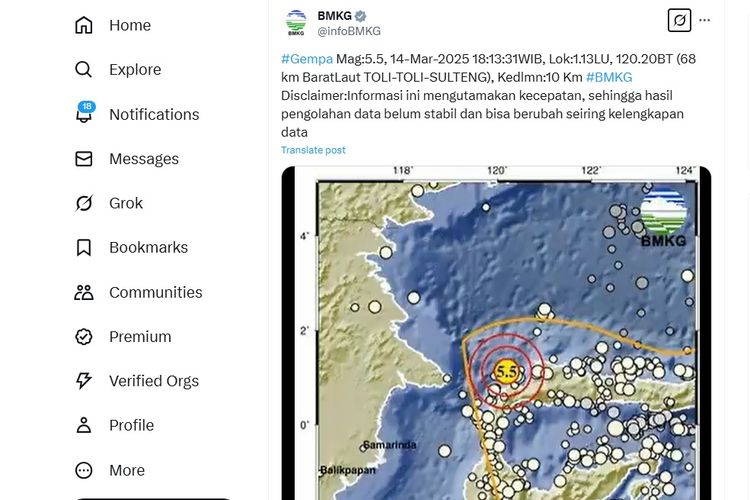Screen dimensions: 750x500
Task: Click the Communities people icon
Action: 84,292
